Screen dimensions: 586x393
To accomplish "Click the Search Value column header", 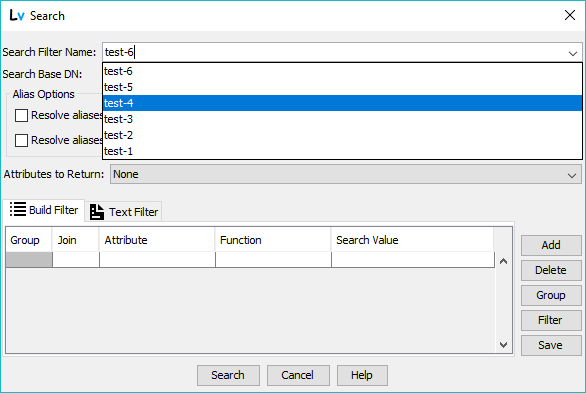I will click(x=412, y=240).
